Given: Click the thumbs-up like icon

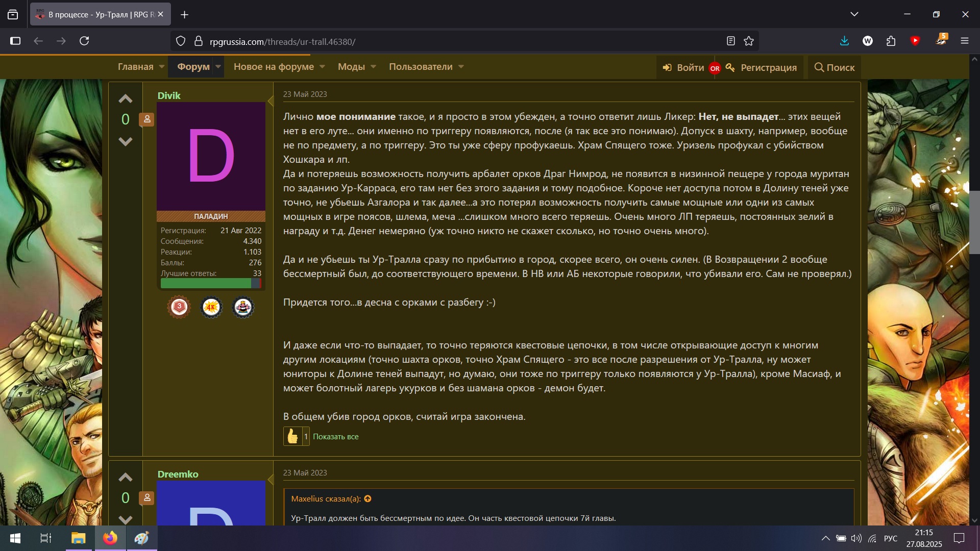Looking at the screenshot, I should 292,436.
